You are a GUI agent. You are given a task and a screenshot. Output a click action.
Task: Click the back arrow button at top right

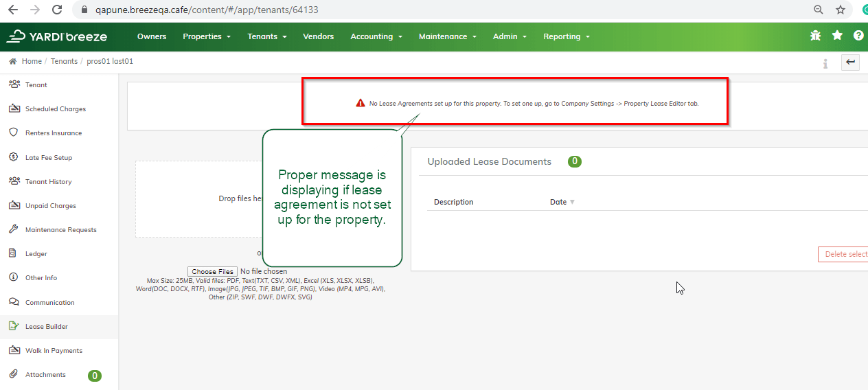[851, 62]
